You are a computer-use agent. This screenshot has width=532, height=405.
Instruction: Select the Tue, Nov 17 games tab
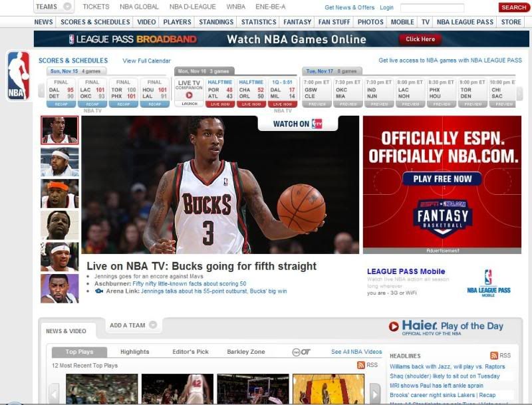[331, 71]
